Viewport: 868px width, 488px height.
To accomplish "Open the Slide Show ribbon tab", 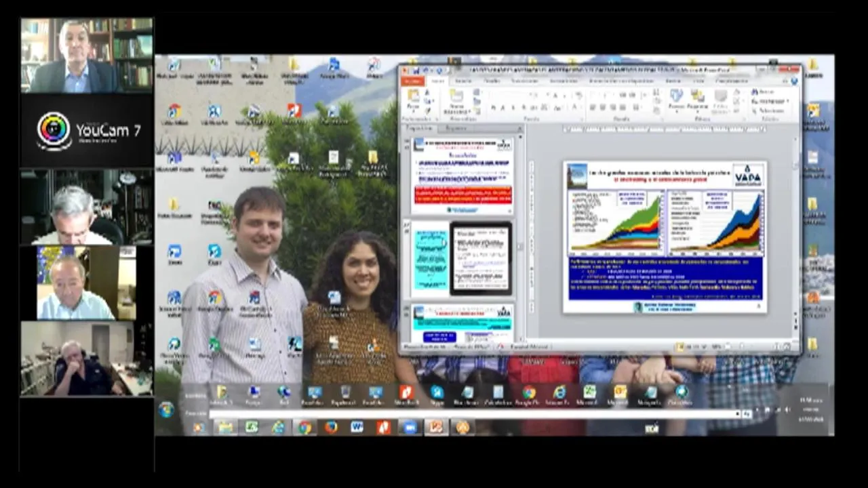I will (620, 81).
